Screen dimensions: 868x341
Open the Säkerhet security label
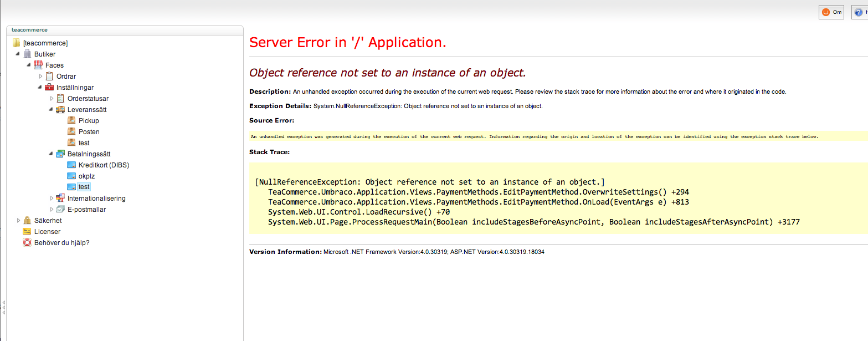tap(48, 221)
